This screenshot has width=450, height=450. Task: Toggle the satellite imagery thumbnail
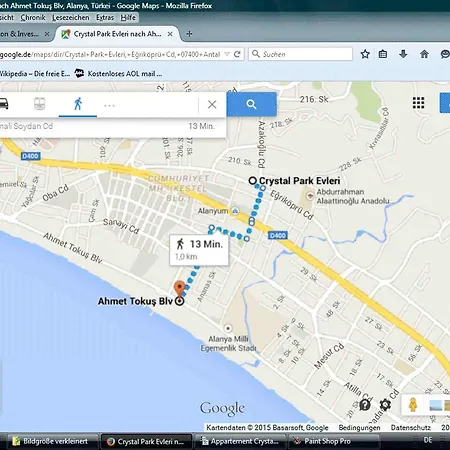[440, 405]
